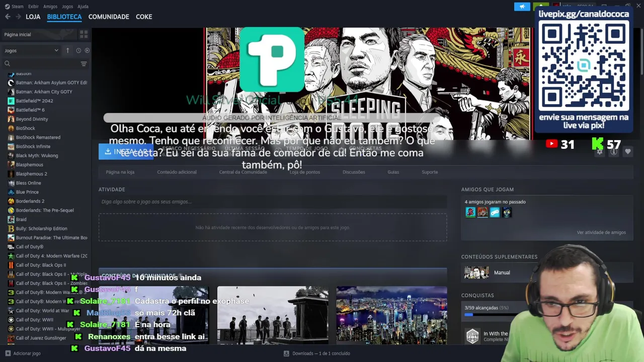Click the sort ascending arrow icon
Screen dimensions: 644x362
pos(68,50)
